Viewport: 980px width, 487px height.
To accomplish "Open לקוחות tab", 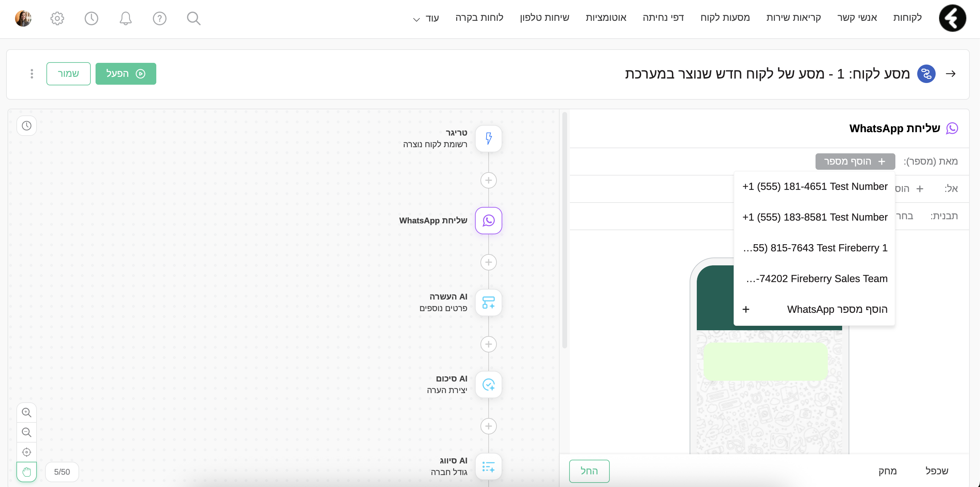I will [907, 17].
